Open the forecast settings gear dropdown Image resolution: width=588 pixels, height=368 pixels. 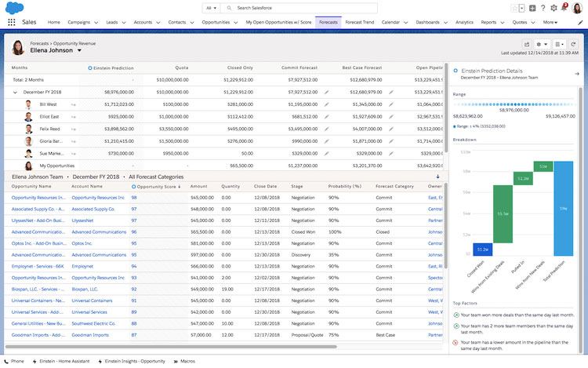point(543,45)
